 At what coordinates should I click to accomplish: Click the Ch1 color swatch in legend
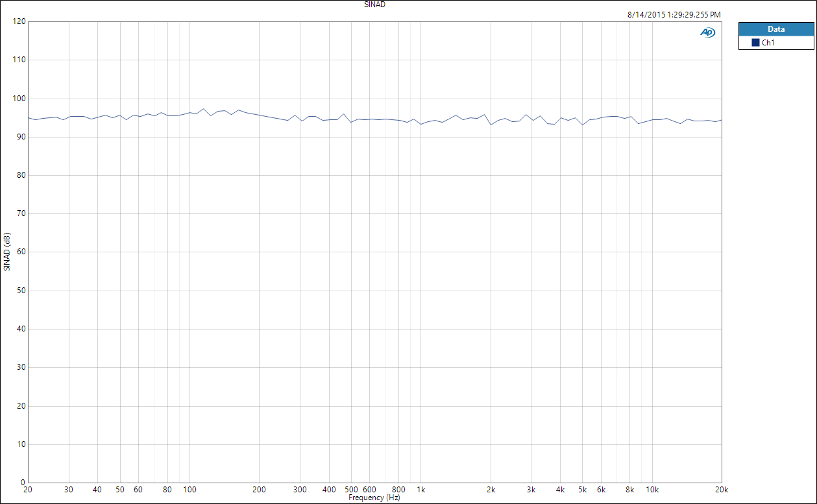coord(755,43)
